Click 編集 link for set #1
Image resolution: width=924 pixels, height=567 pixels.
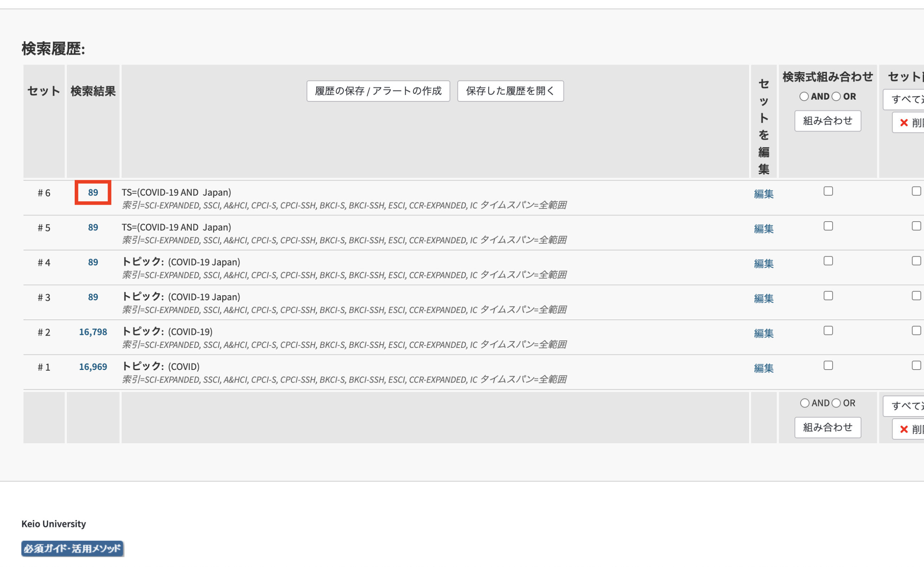[763, 368]
